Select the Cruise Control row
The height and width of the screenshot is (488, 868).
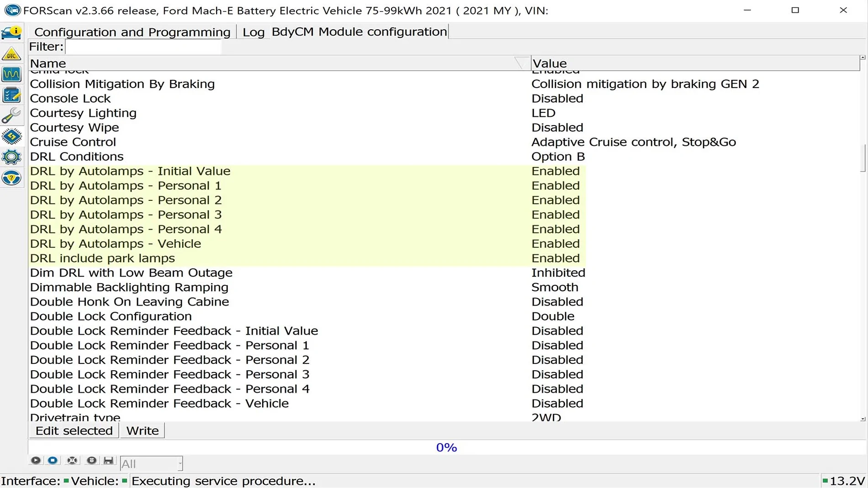[x=444, y=142]
